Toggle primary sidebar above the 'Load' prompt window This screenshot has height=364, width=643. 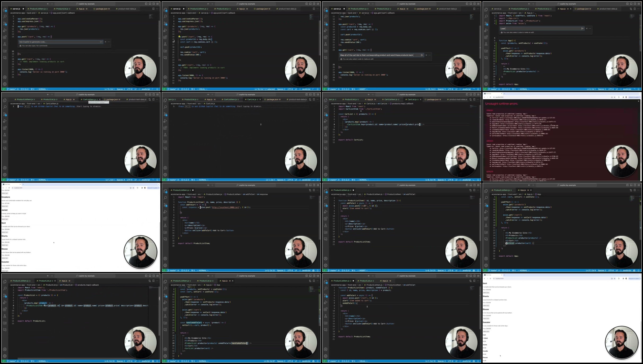[x=627, y=4]
